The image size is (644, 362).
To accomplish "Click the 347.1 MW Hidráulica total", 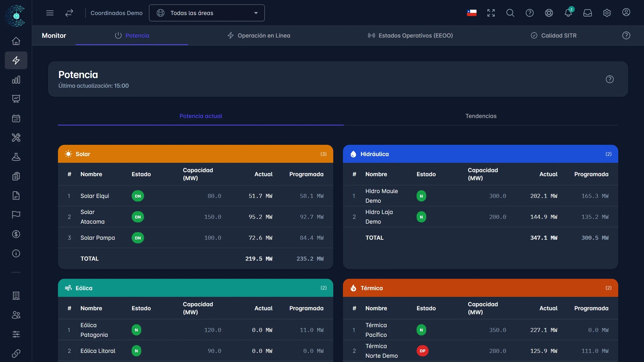I will pyautogui.click(x=544, y=238).
